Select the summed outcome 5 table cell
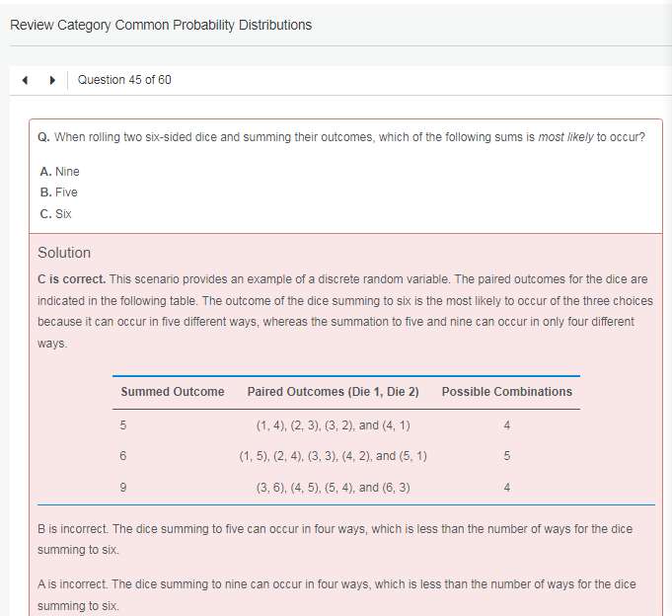 (123, 425)
